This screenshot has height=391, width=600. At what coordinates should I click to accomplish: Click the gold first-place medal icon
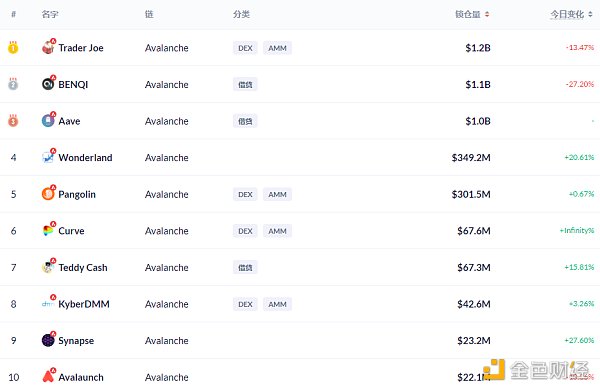(x=13, y=47)
